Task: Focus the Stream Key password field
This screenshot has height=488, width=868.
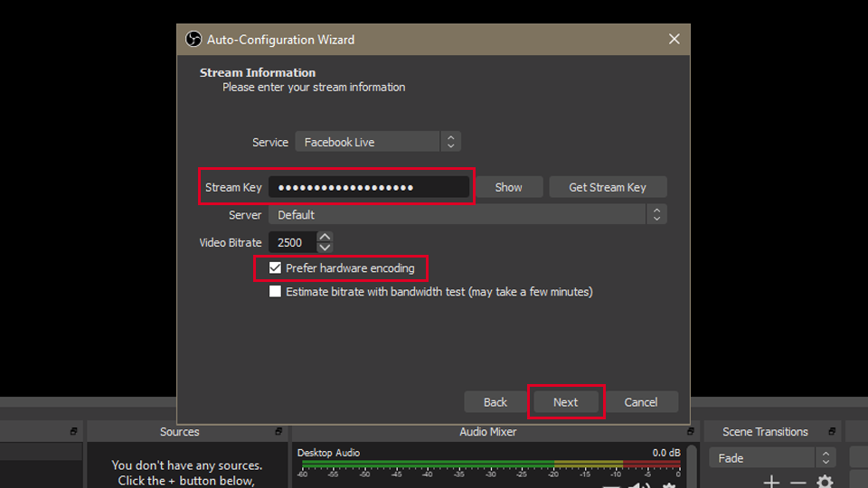Action: [x=369, y=187]
